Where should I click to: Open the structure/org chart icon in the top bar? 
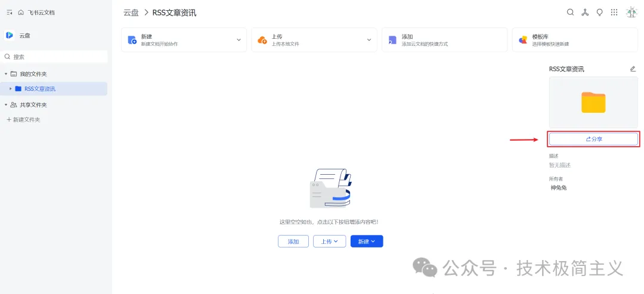585,13
